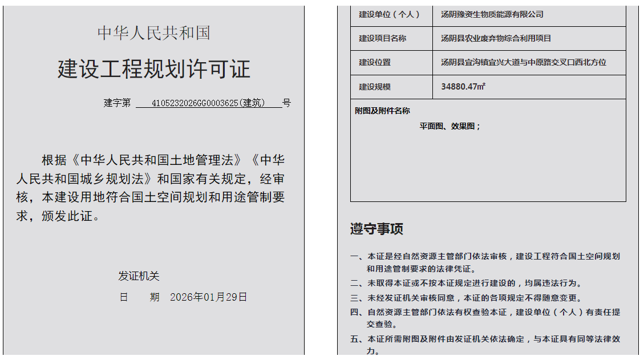This screenshot has height=360, width=644.
Task: Select the area value 34880.47㎡
Action: 463,87
